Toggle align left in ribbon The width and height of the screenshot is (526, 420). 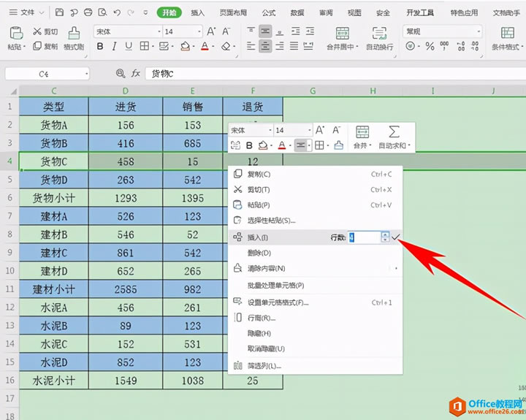click(251, 46)
